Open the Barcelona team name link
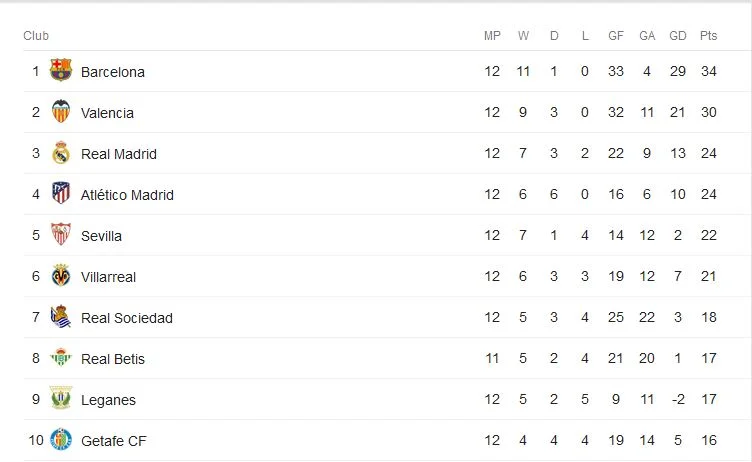 (x=113, y=72)
